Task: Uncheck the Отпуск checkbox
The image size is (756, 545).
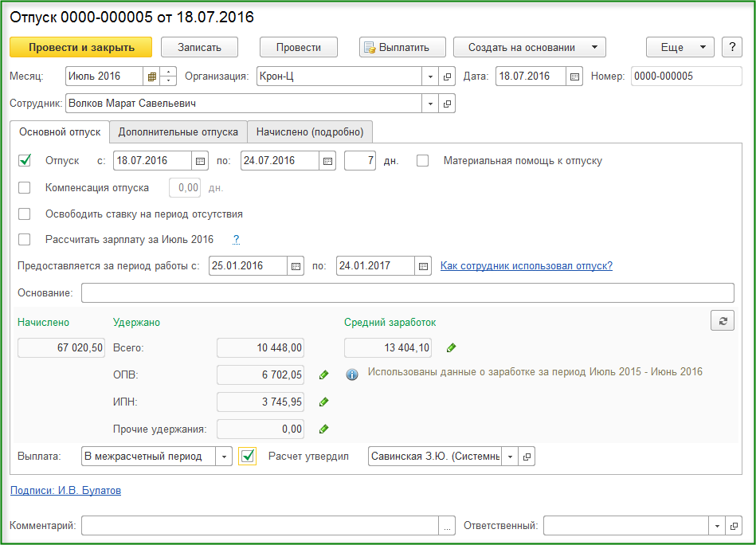Action: [25, 160]
